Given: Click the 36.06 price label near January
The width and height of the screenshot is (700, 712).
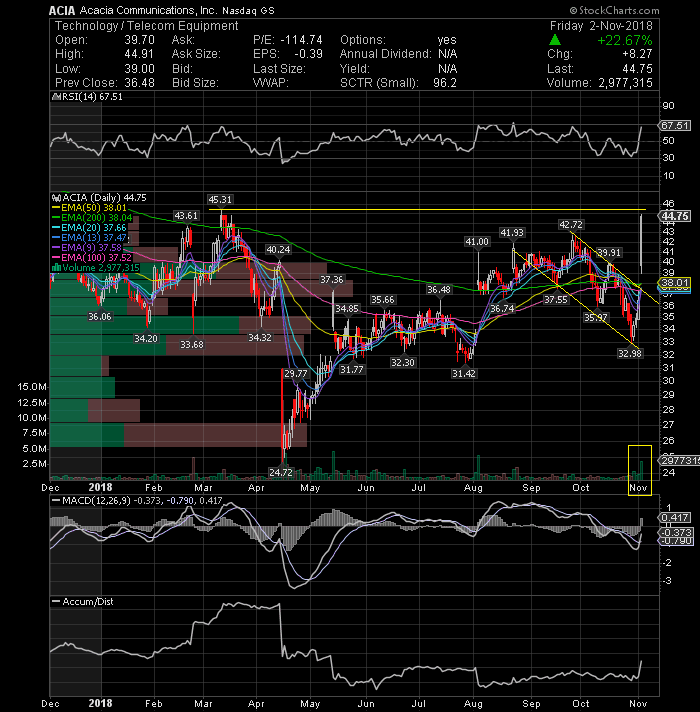Looking at the screenshot, I should pyautogui.click(x=99, y=316).
